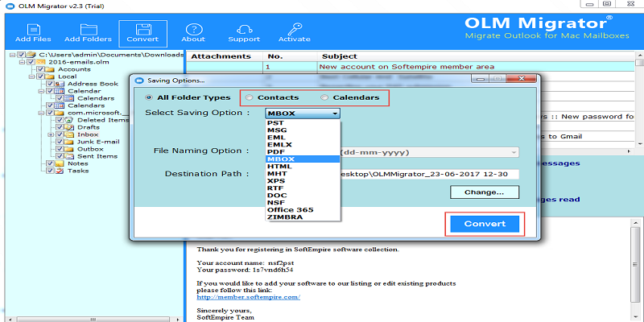Collapse the Calendar tree node
Image resolution: width=644 pixels, height=322 pixels.
coord(41,91)
